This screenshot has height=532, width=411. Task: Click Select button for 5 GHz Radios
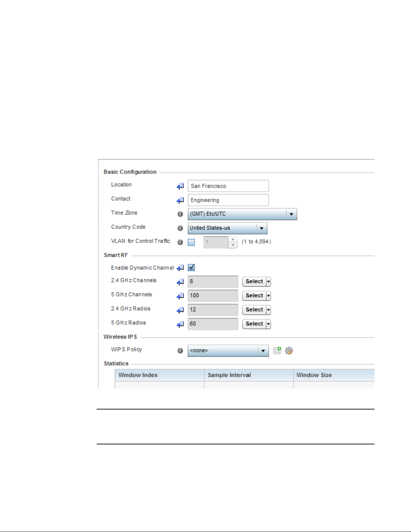point(254,324)
